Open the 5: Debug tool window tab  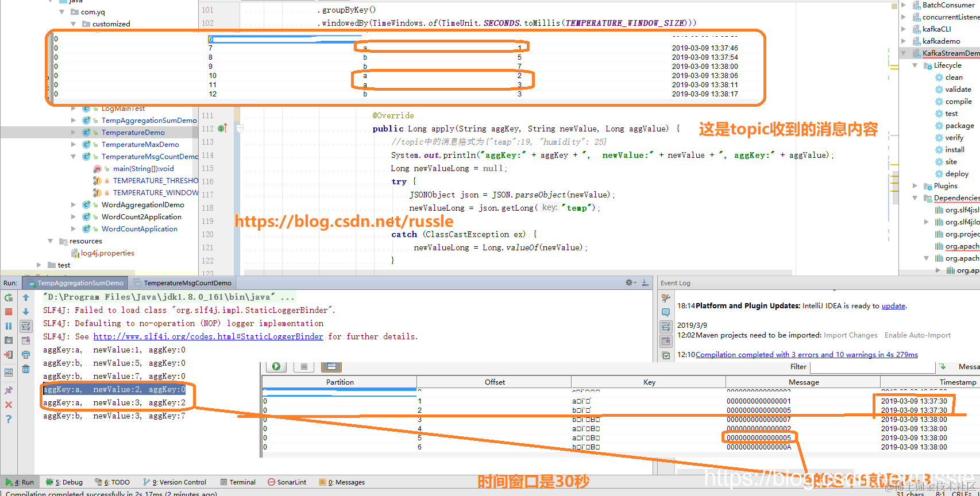(x=65, y=482)
